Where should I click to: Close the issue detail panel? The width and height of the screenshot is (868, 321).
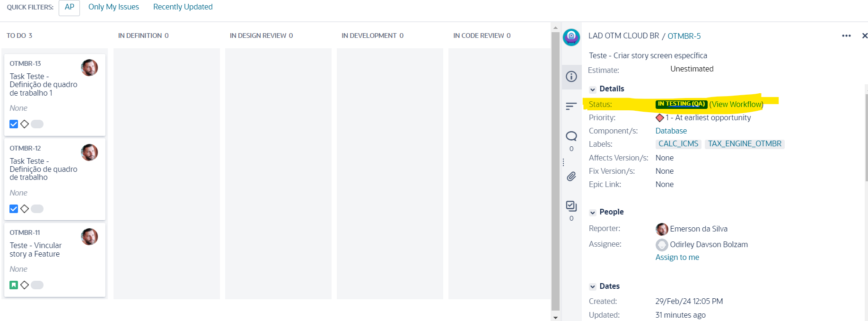[x=864, y=36]
